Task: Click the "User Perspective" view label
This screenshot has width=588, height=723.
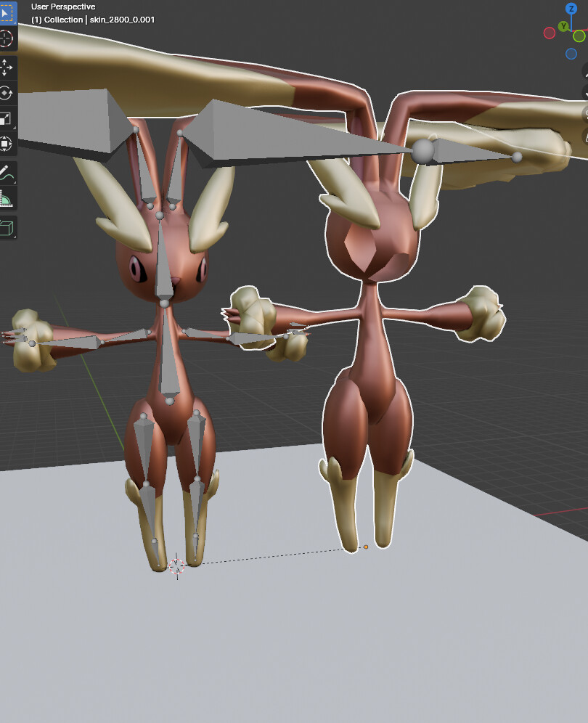Action: (63, 7)
